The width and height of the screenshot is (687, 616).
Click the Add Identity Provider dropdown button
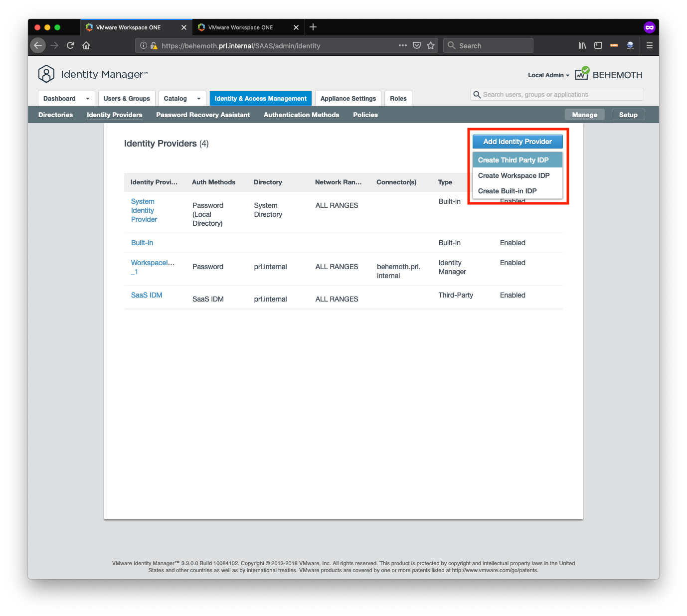tap(517, 142)
